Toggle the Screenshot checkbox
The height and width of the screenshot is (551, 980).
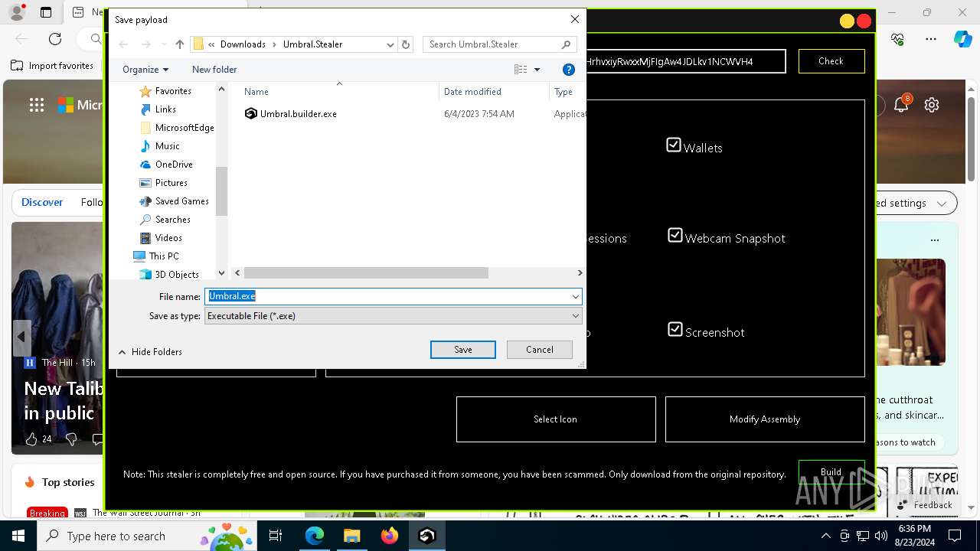click(675, 329)
